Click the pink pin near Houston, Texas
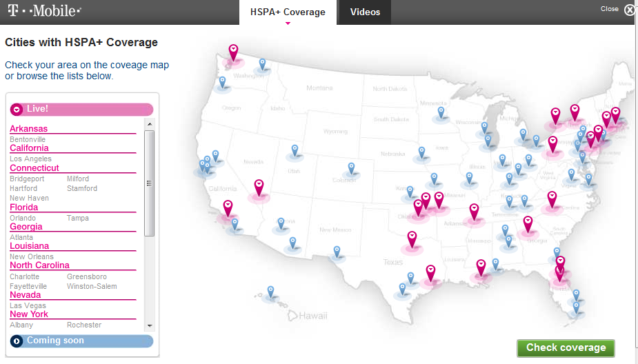This screenshot has width=638, height=364. [x=430, y=273]
